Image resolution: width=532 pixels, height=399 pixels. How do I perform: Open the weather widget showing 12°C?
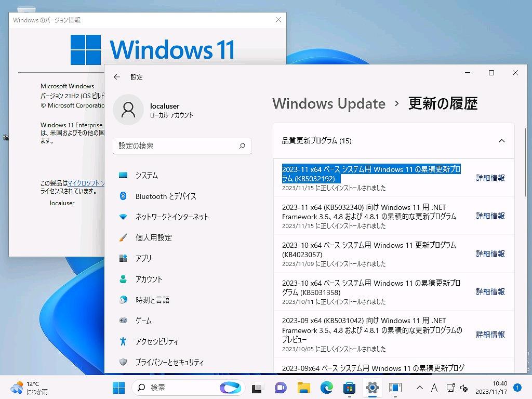click(30, 388)
